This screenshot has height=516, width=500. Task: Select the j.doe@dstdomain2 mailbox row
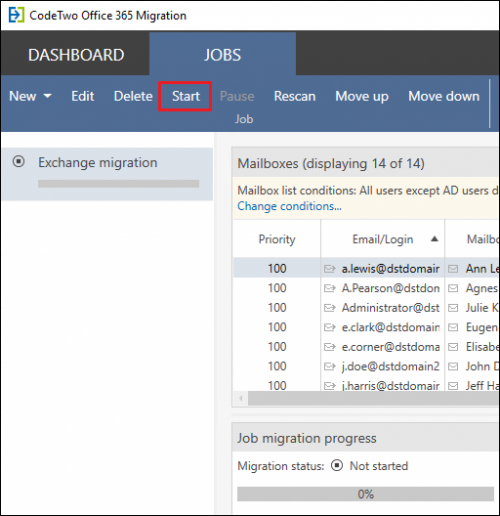click(366, 367)
